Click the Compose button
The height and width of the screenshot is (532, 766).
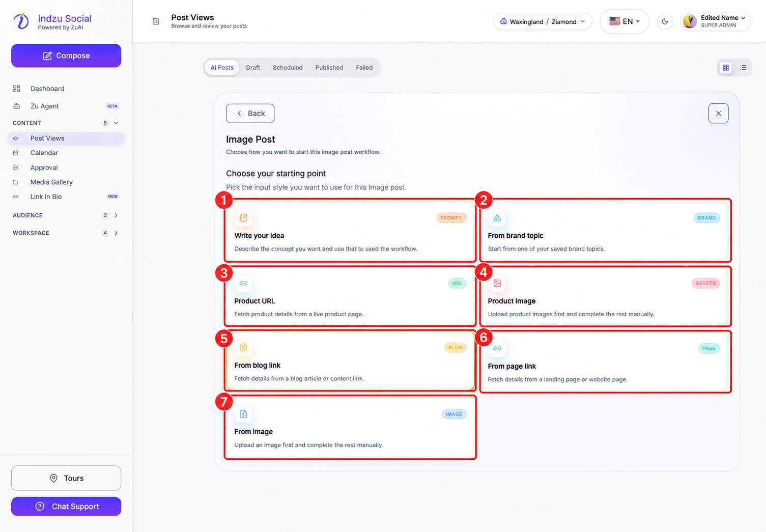click(66, 55)
